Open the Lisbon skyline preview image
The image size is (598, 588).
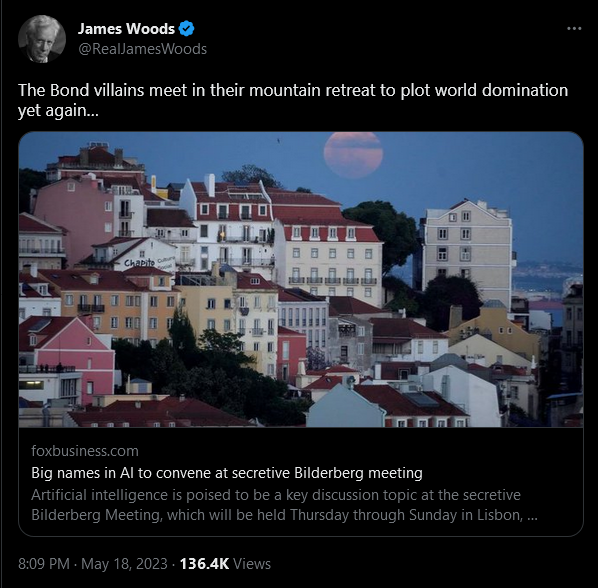(x=301, y=279)
